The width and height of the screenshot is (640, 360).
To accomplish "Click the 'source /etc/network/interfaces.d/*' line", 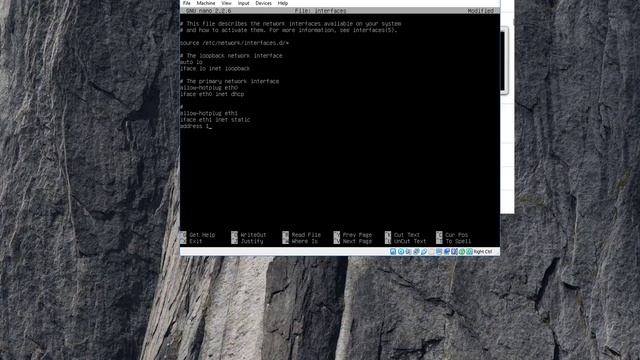I will tap(234, 43).
